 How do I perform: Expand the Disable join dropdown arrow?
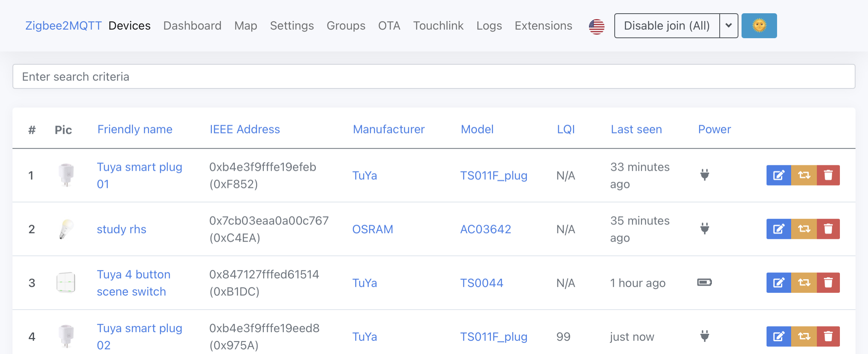point(729,26)
